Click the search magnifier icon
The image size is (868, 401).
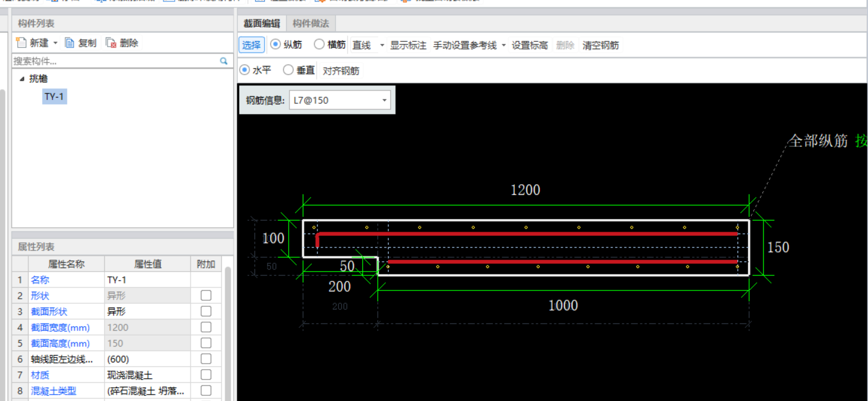pyautogui.click(x=223, y=61)
